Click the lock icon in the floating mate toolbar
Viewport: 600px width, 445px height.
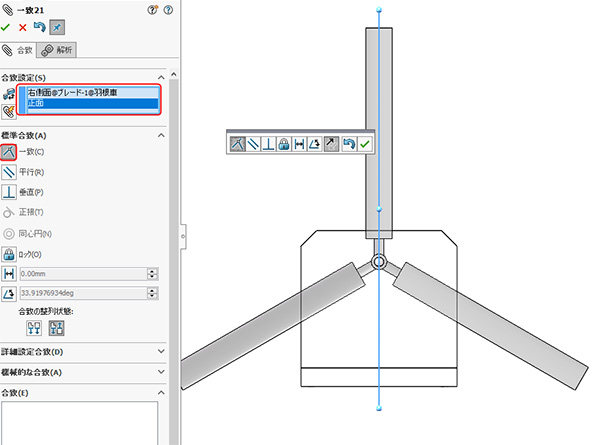(x=284, y=144)
